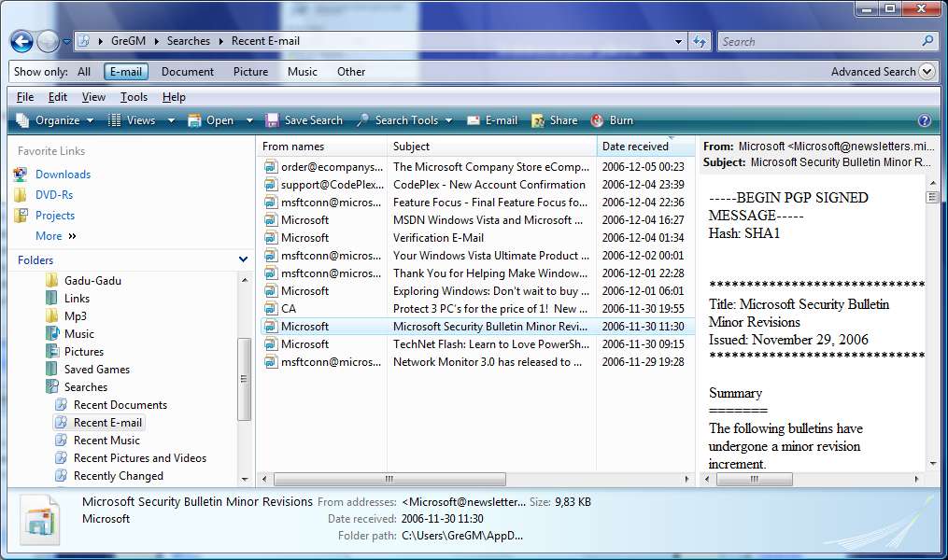This screenshot has height=560, width=948.
Task: Click the Open toolbar icon
Action: tap(194, 120)
